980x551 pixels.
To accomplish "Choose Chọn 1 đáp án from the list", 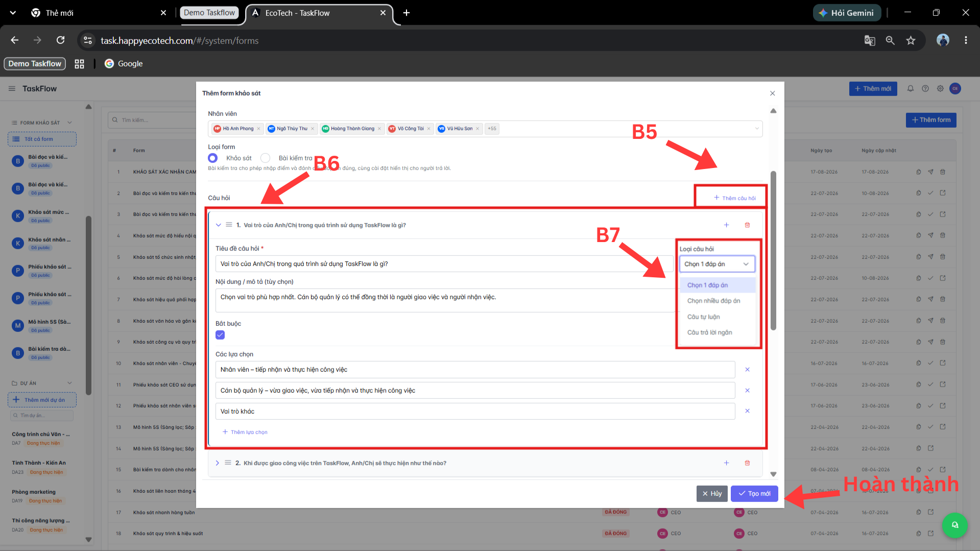I will (x=718, y=285).
